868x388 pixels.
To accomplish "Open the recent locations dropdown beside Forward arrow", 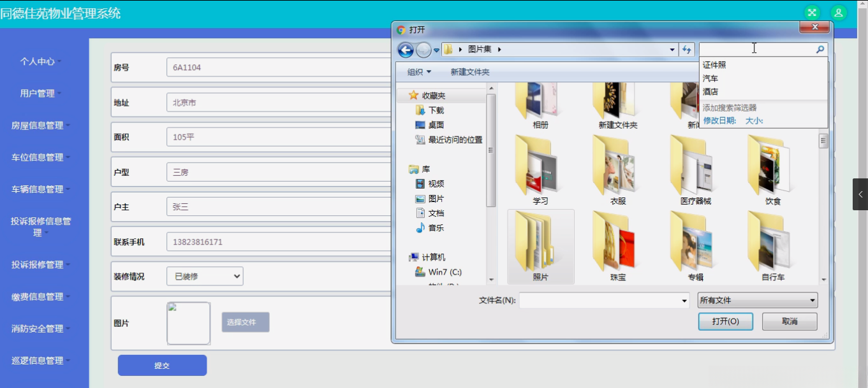I will point(436,50).
